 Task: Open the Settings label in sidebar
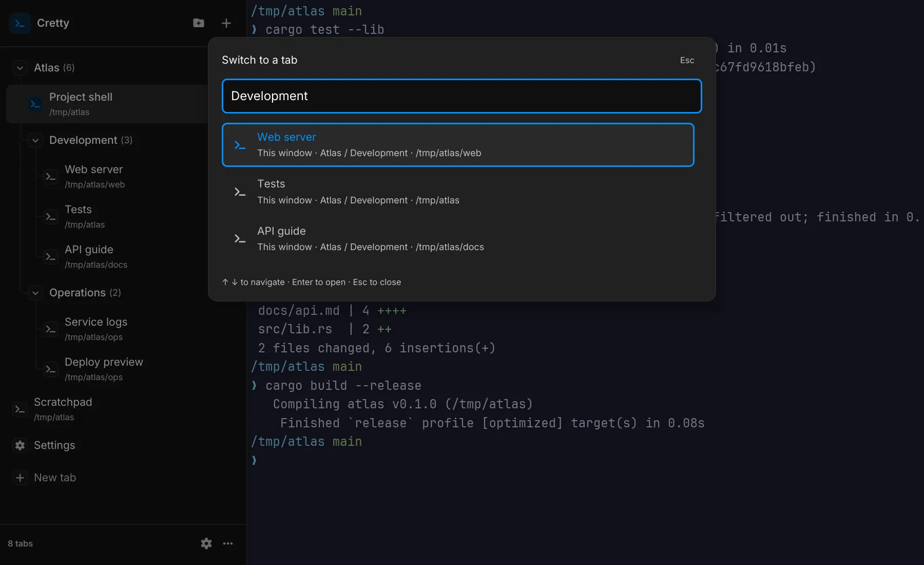coord(54,445)
